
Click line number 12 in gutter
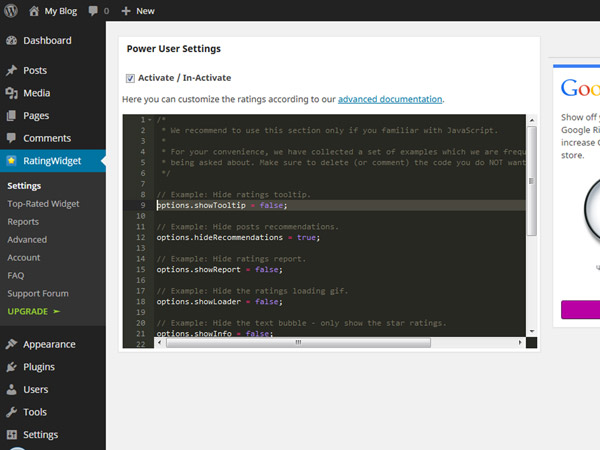tap(141, 238)
